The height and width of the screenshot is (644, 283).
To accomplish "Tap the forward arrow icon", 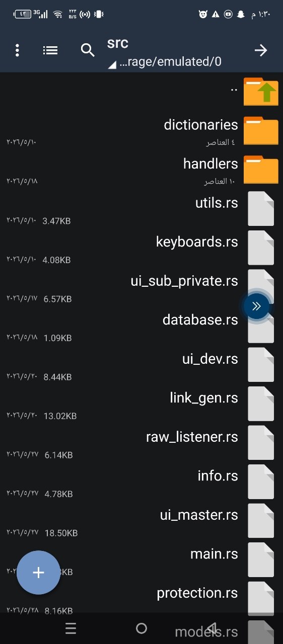I will tap(260, 50).
